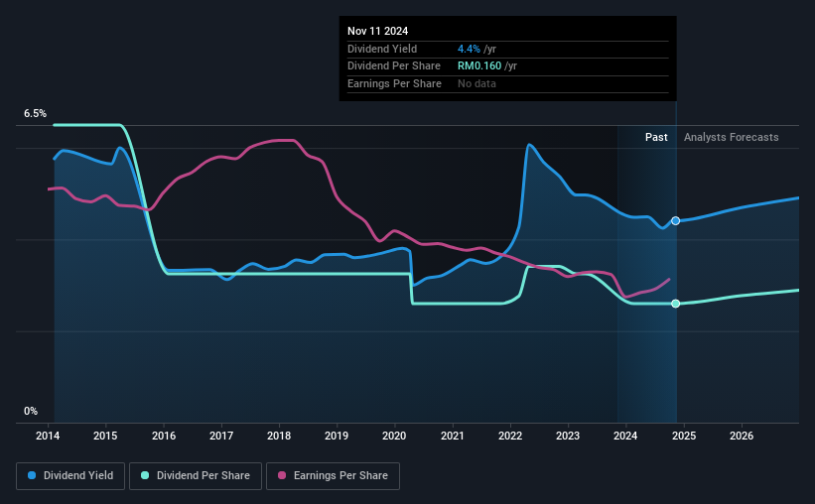The width and height of the screenshot is (815, 504).
Task: Click the 'No data' earnings value
Action: coord(476,83)
